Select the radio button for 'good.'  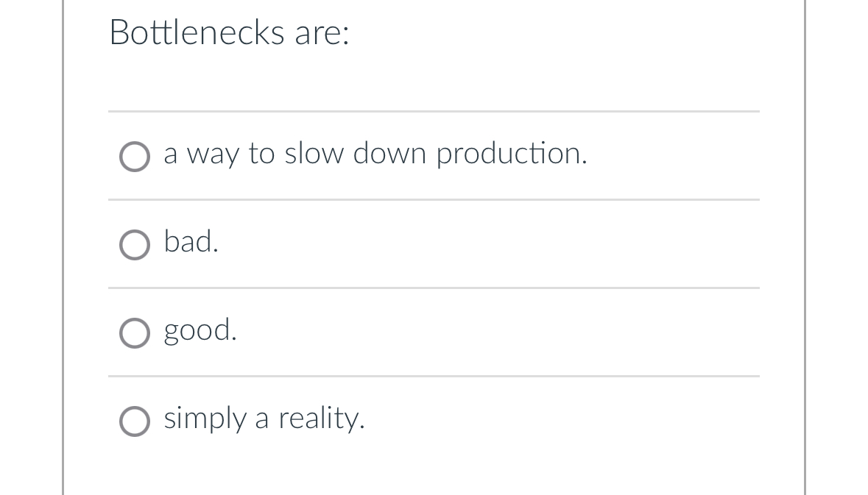pyautogui.click(x=134, y=332)
